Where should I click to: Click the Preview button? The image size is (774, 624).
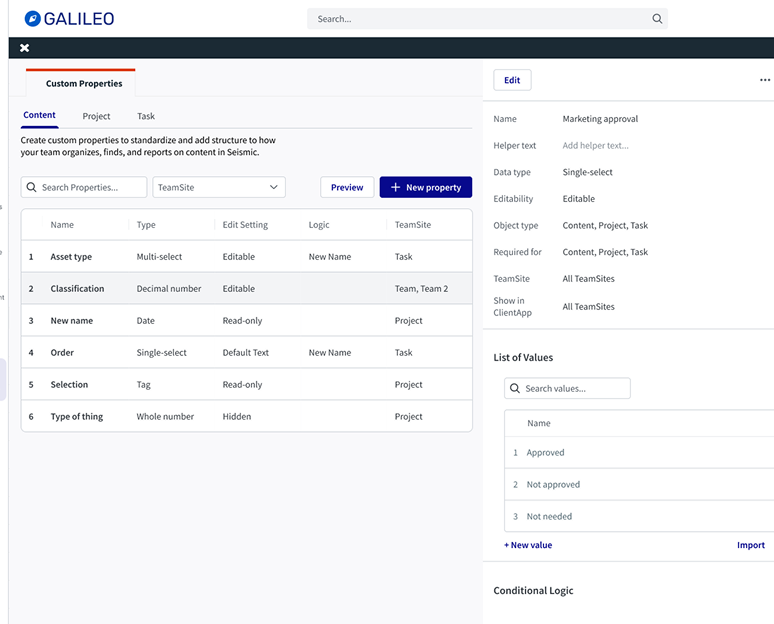click(347, 187)
